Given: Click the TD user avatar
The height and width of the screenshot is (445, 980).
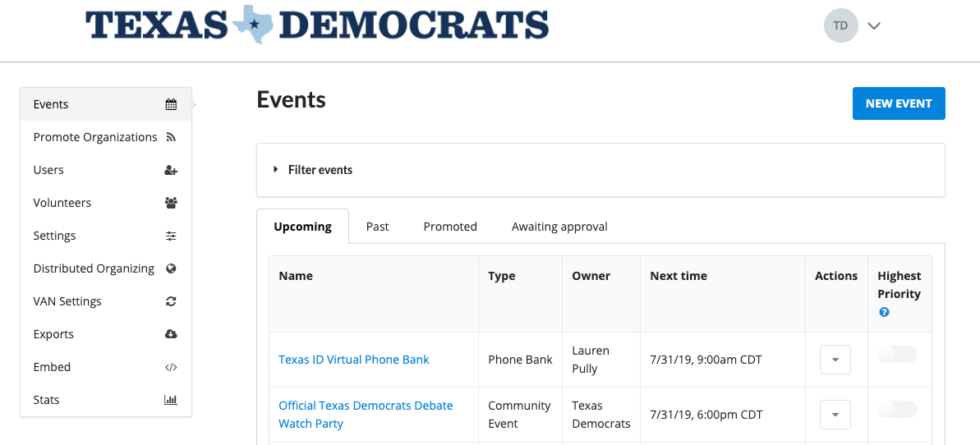Looking at the screenshot, I should (x=840, y=25).
